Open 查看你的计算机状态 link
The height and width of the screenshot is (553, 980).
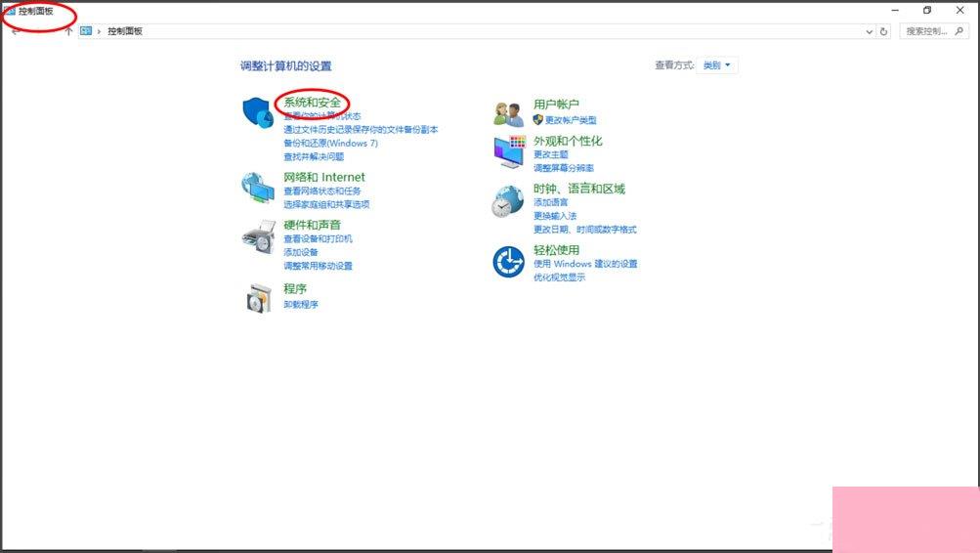(x=322, y=116)
